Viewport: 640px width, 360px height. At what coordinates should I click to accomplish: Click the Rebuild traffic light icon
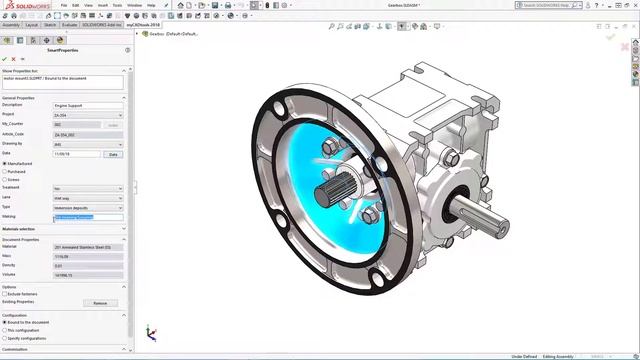pos(267,5)
